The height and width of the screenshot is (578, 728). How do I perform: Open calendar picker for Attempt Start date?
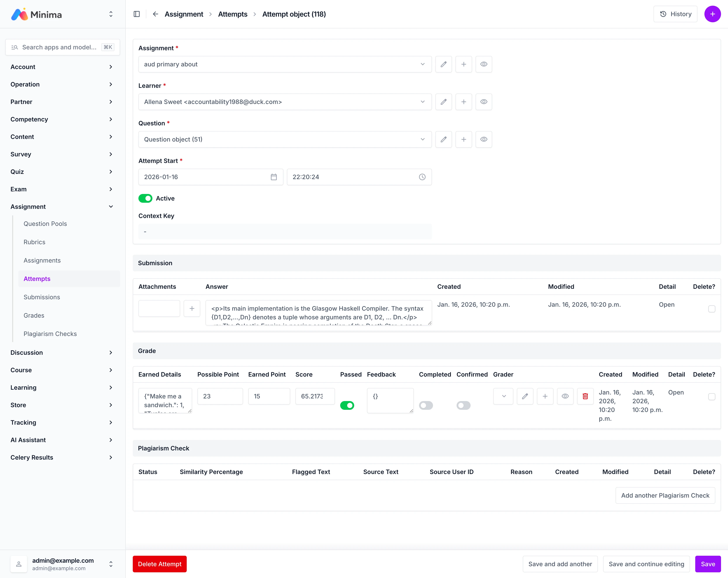tap(274, 177)
